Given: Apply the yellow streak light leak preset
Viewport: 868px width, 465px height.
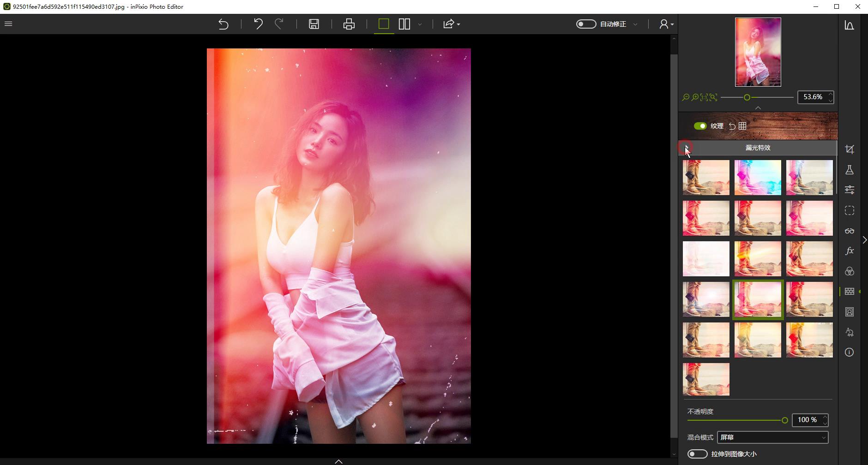Looking at the screenshot, I should tap(758, 259).
